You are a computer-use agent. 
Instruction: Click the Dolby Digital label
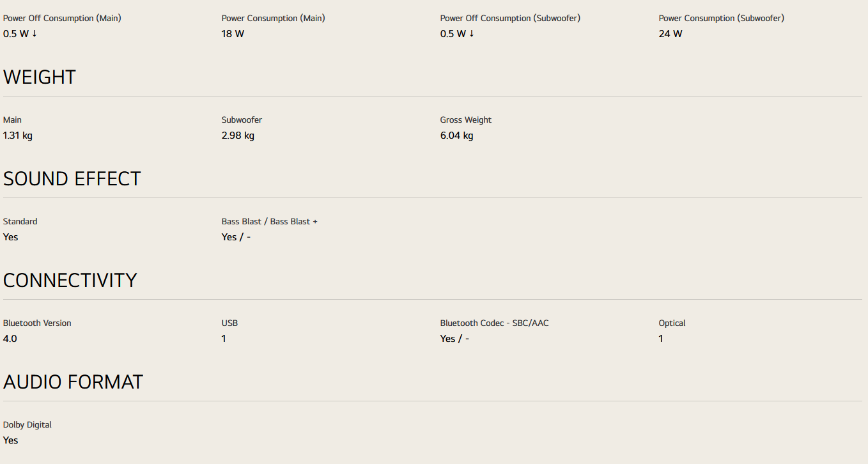[27, 425]
